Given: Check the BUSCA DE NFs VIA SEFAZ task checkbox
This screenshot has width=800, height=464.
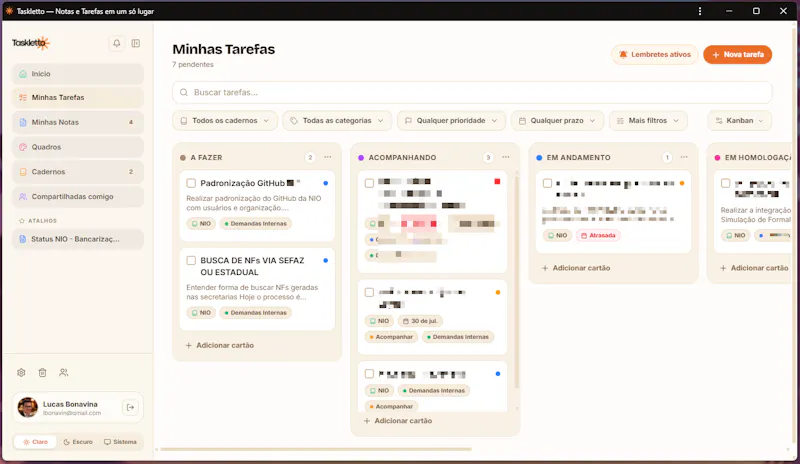Looking at the screenshot, I should coord(191,261).
